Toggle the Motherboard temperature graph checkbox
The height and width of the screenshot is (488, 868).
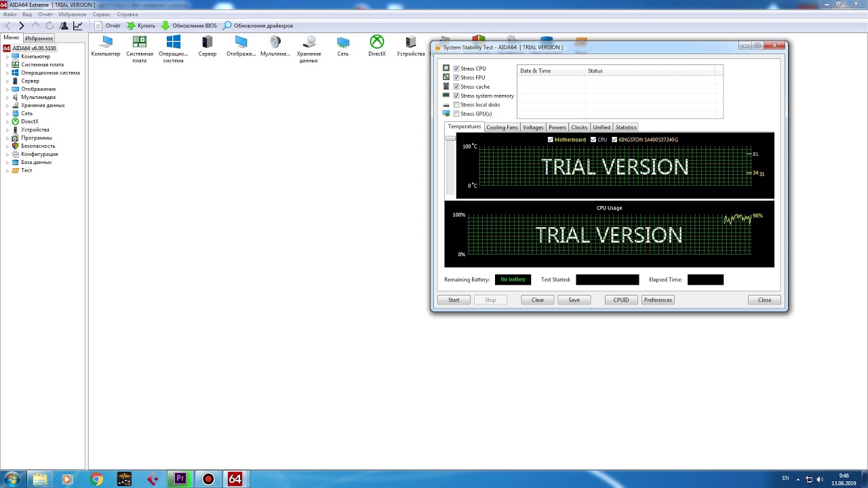point(551,140)
